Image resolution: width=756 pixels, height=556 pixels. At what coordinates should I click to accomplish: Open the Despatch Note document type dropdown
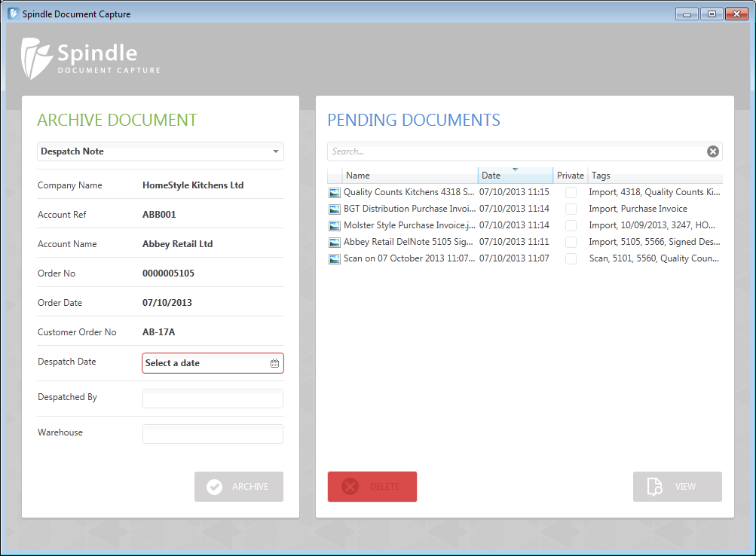tap(160, 151)
